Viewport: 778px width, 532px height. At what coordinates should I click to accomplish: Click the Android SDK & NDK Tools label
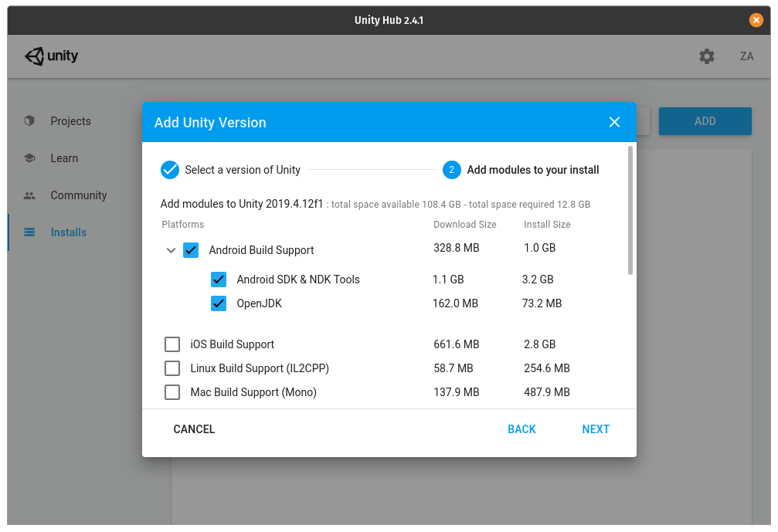tap(298, 280)
